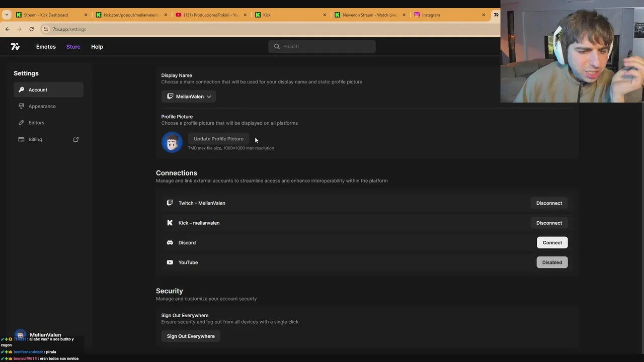Disconnect the Twitch MelianValen connection
The width and height of the screenshot is (644, 362).
pos(549,203)
